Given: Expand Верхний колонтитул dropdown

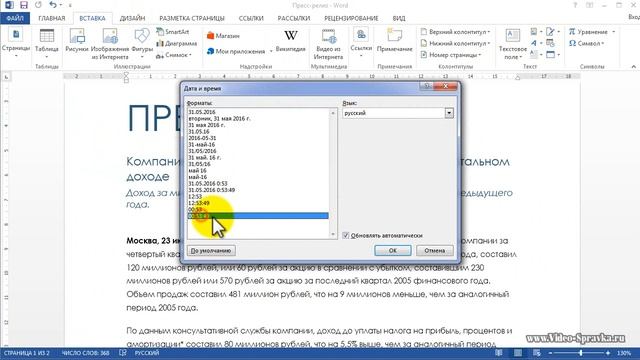Looking at the screenshot, I should click(x=489, y=32).
